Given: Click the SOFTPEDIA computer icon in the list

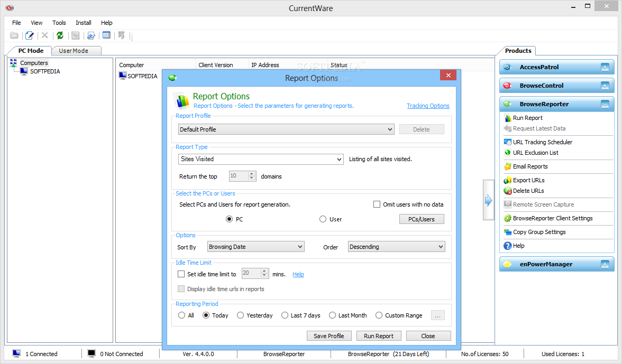Looking at the screenshot, I should click(x=123, y=76).
